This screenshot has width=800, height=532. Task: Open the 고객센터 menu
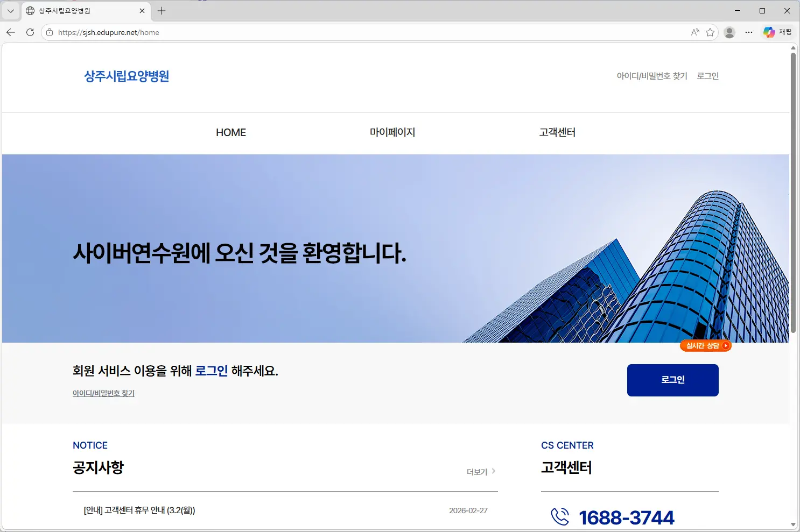tap(557, 132)
